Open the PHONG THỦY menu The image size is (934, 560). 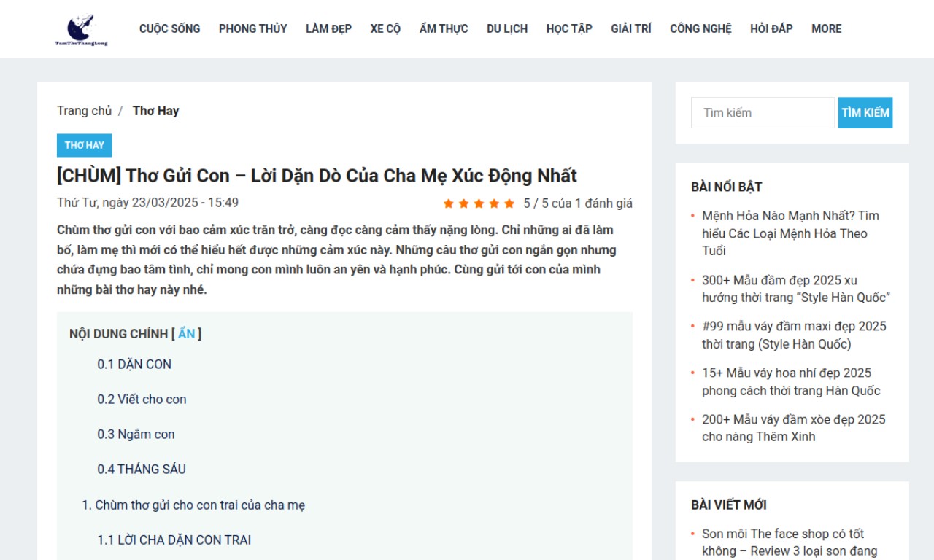252,29
